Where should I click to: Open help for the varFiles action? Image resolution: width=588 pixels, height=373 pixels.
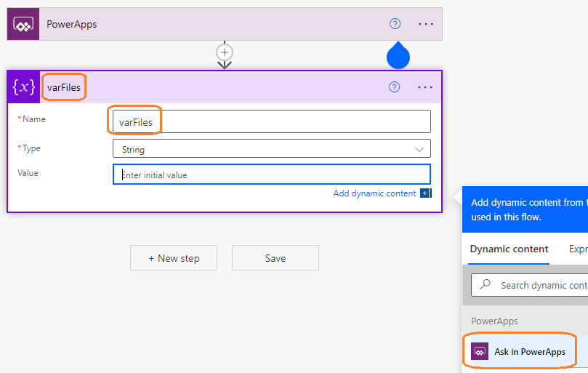(x=395, y=87)
